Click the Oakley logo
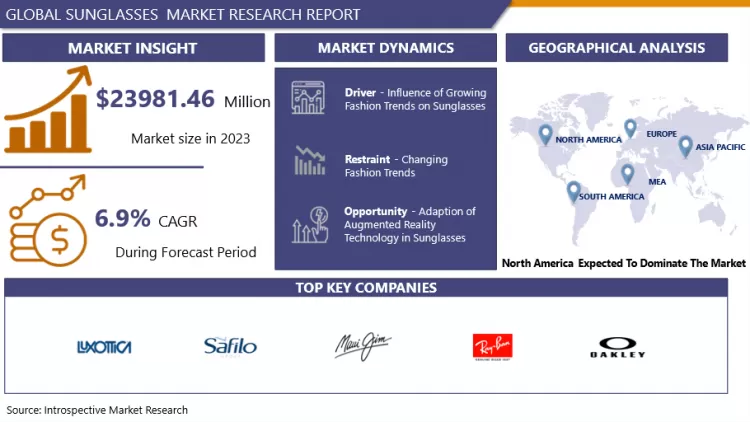 pos(618,347)
